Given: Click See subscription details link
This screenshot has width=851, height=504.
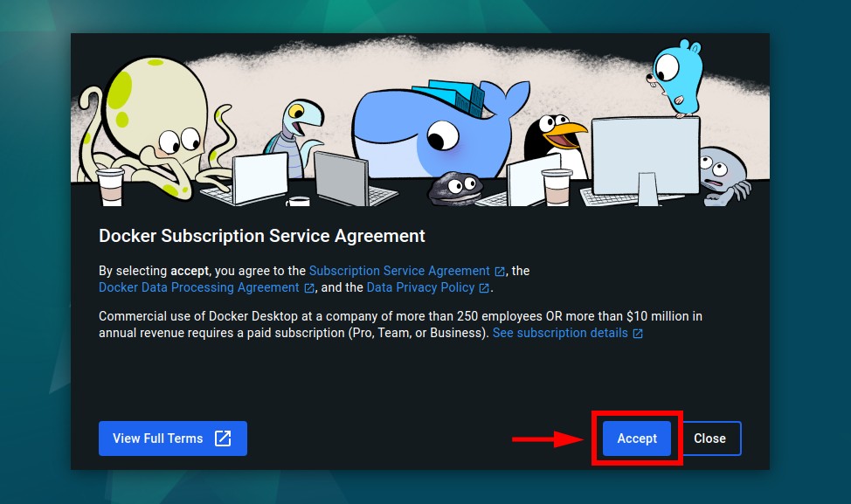Looking at the screenshot, I should [560, 333].
